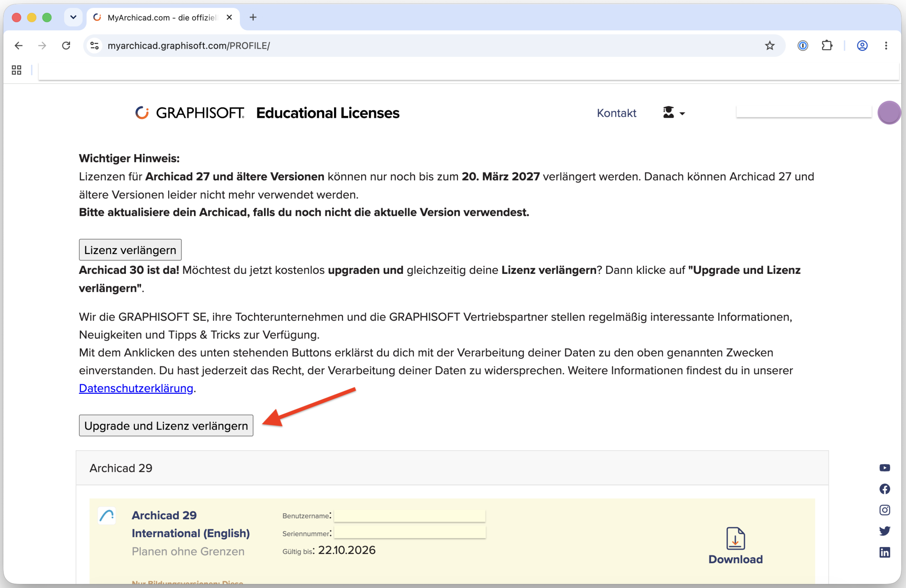Click the Planen ohne Grenzen tagline

click(188, 552)
